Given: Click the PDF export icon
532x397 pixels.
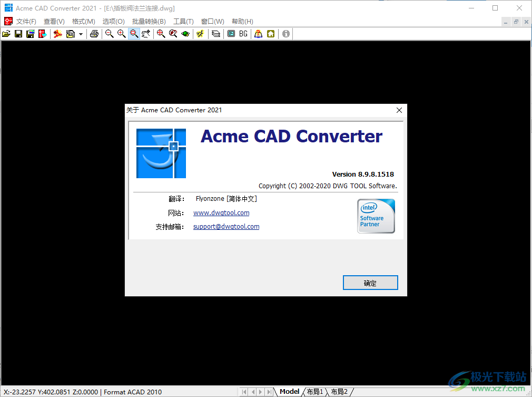Looking at the screenshot, I should pyautogui.click(x=58, y=34).
